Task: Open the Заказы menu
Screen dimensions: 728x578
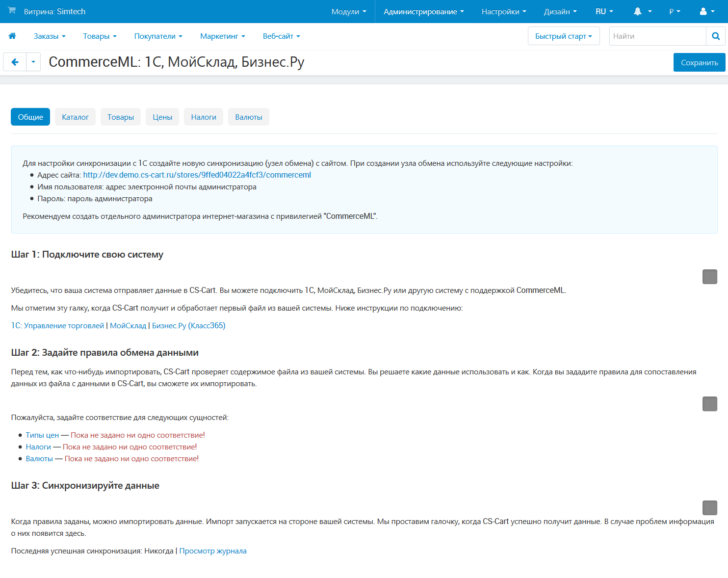Action: point(50,36)
